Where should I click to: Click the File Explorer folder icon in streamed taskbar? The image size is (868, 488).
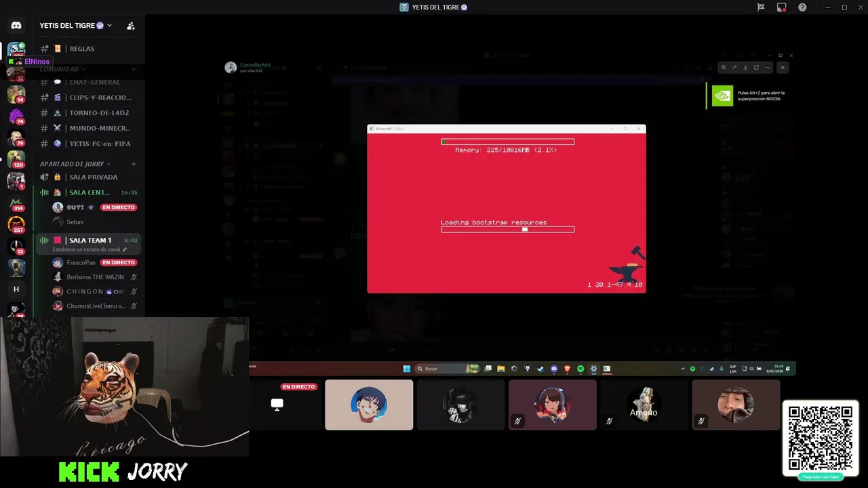[500, 369]
